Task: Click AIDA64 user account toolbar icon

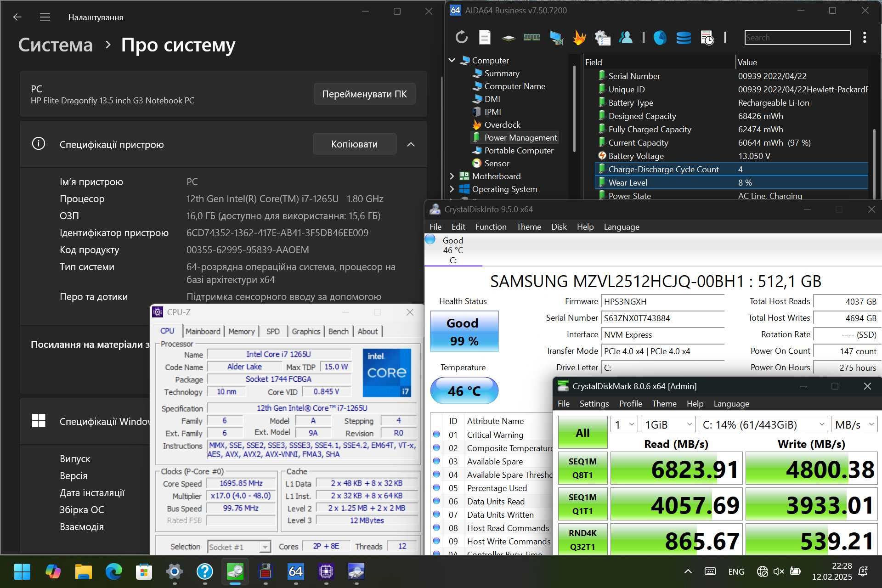Action: 625,37
